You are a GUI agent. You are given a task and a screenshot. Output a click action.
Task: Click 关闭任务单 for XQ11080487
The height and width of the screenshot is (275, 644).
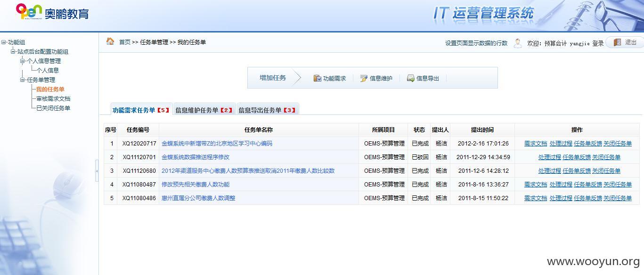(618, 185)
